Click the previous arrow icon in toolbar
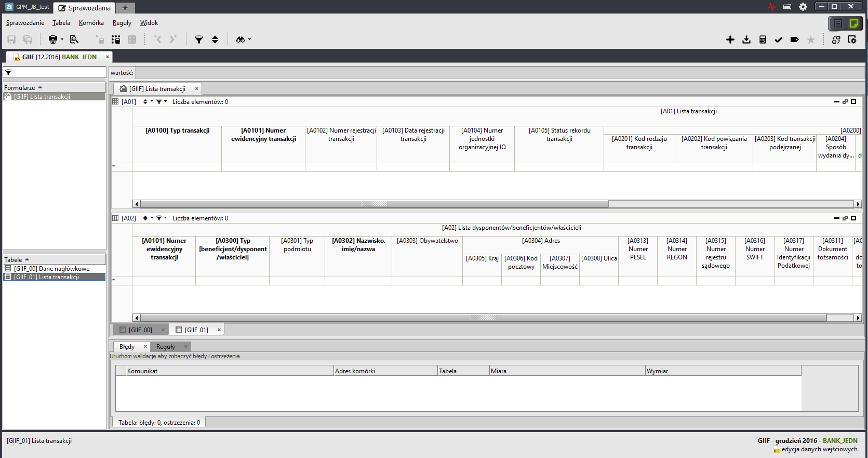 click(x=158, y=40)
